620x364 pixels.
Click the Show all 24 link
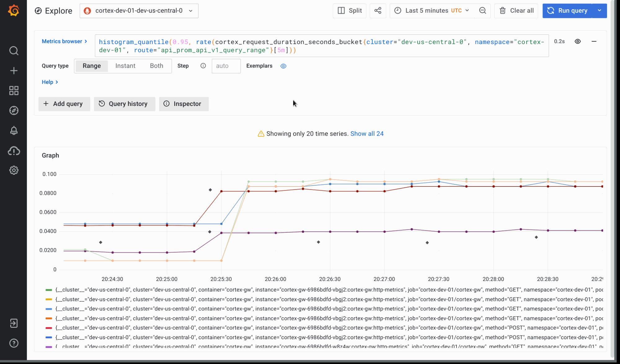tap(367, 134)
